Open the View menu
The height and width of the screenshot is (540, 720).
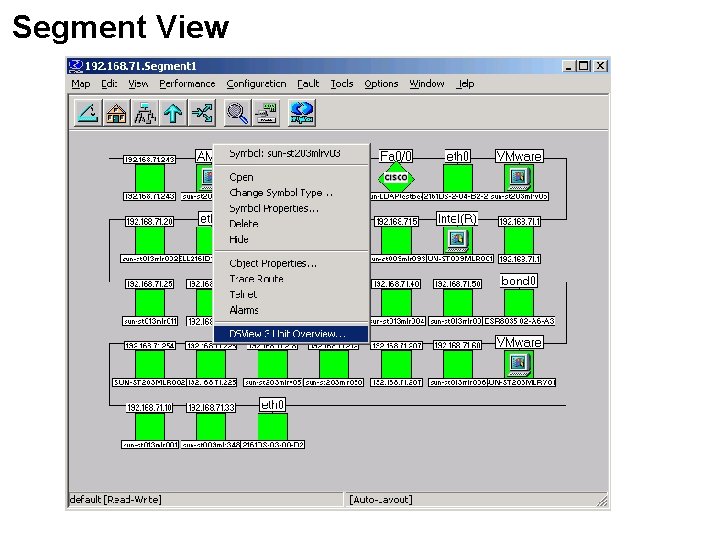(138, 84)
